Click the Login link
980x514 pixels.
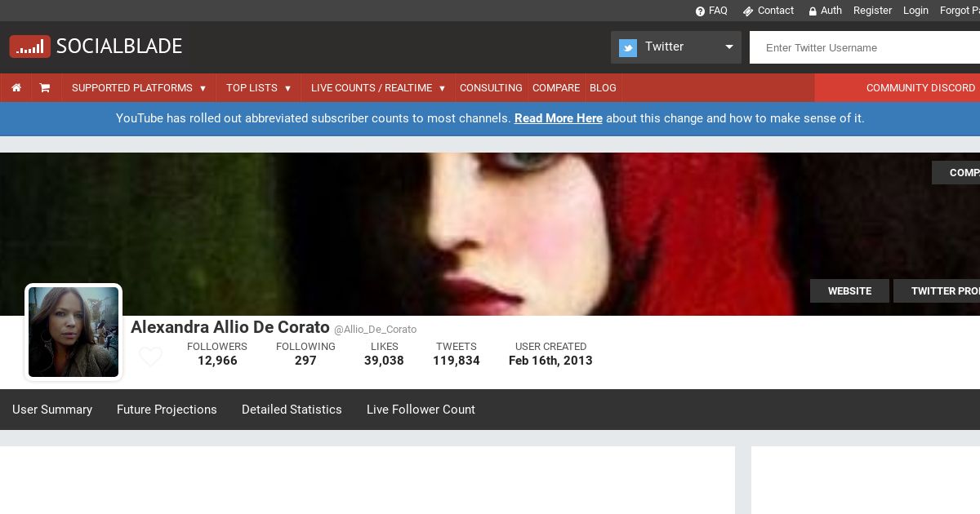pyautogui.click(x=915, y=11)
